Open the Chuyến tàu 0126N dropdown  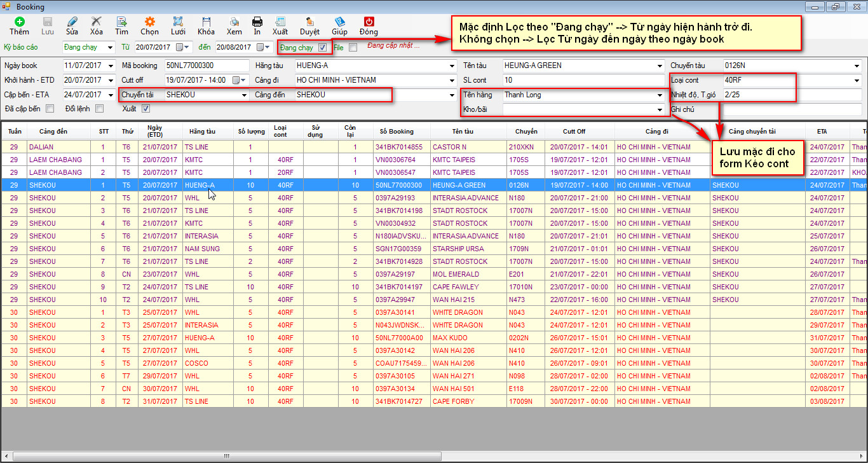click(857, 66)
